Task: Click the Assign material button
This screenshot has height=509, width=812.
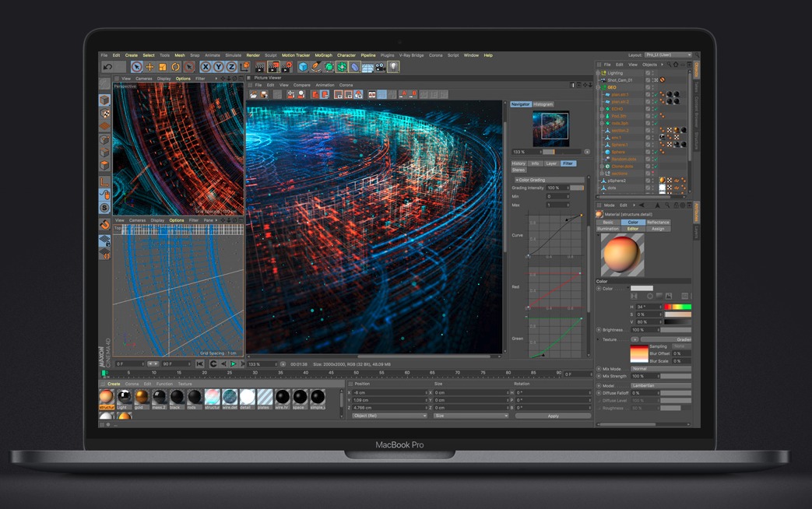Action: pyautogui.click(x=658, y=229)
